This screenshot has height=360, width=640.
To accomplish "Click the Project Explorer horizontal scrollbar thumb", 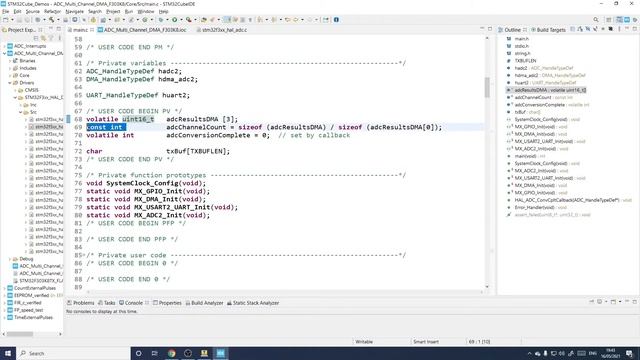I will click(20, 334).
